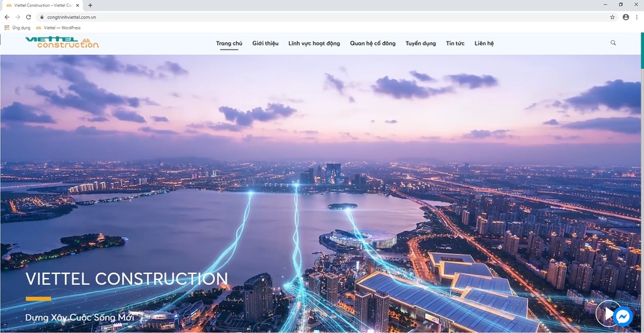Open Chrome three-dot menu
This screenshot has width=644, height=333.
[x=637, y=17]
